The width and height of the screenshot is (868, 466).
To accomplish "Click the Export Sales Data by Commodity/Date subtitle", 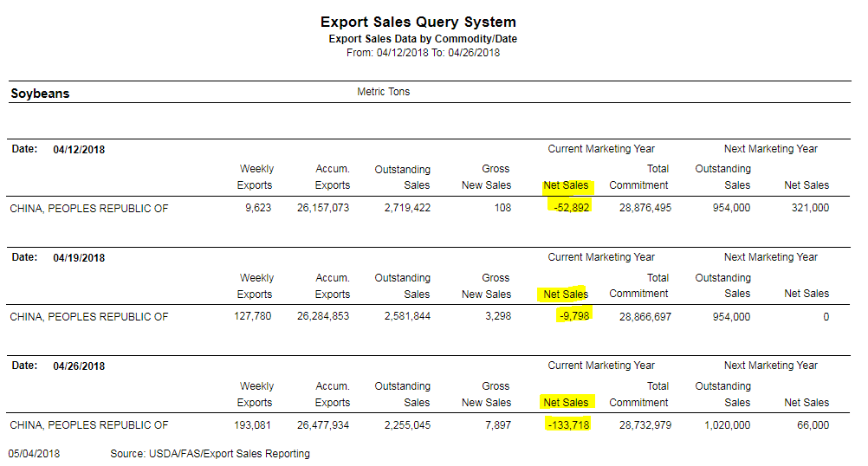I will (x=423, y=39).
